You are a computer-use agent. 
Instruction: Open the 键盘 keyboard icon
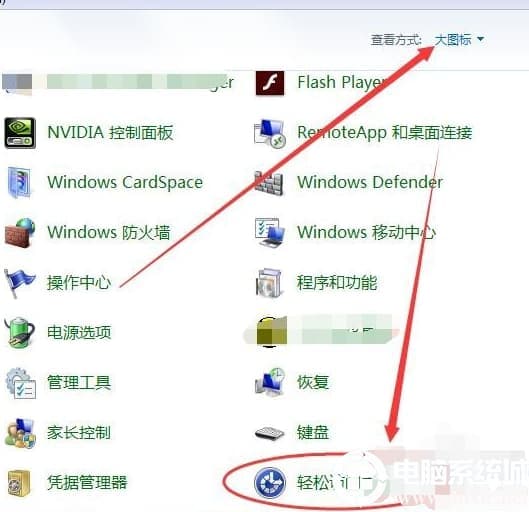coord(269,433)
